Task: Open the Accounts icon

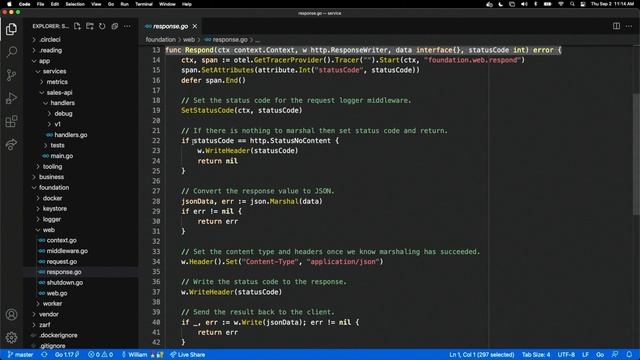Action: [x=11, y=314]
